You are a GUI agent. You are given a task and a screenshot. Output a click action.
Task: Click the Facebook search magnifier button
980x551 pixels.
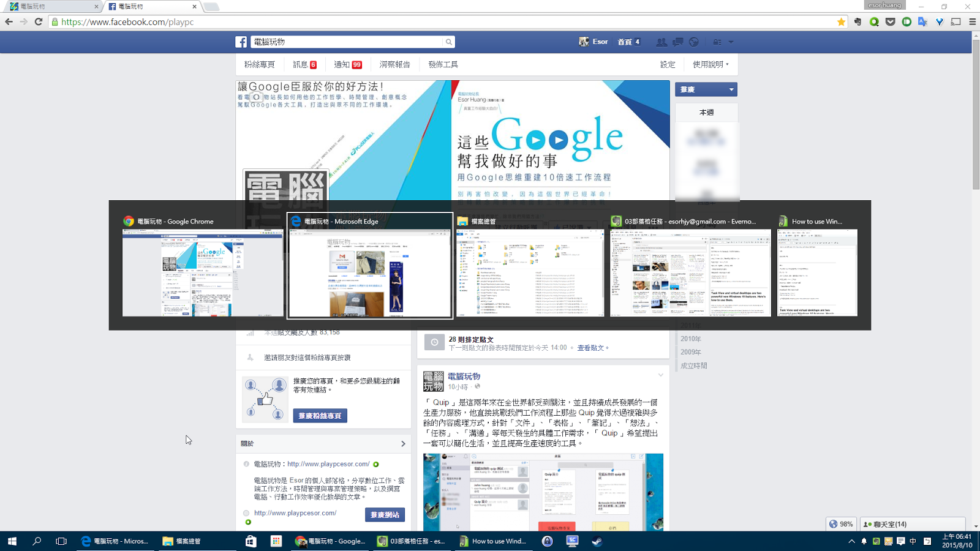click(449, 42)
